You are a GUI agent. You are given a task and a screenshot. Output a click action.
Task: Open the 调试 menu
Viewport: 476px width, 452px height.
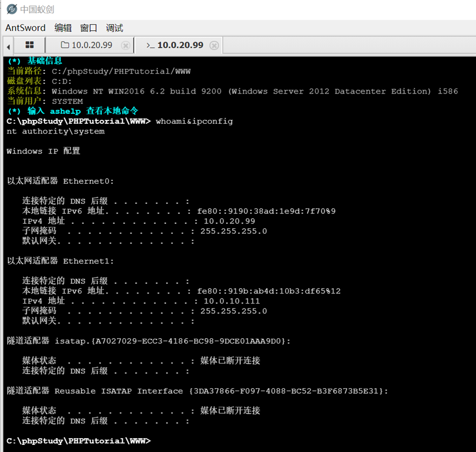pos(114,28)
